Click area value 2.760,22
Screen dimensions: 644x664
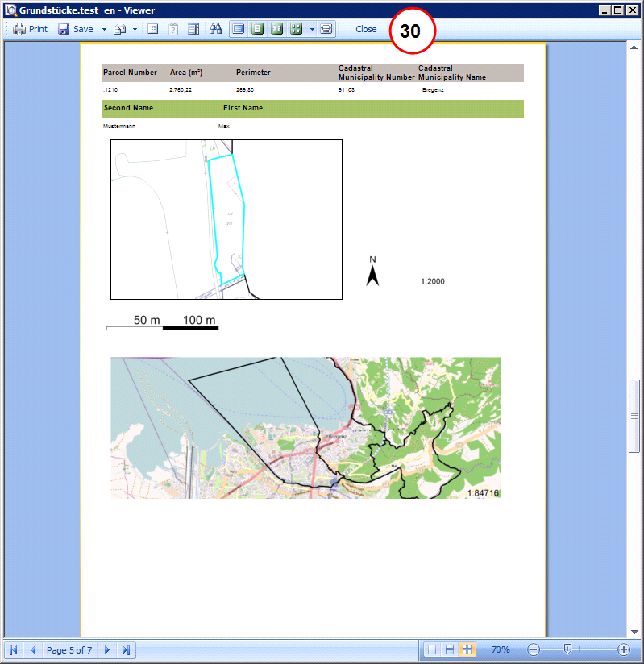(181, 89)
